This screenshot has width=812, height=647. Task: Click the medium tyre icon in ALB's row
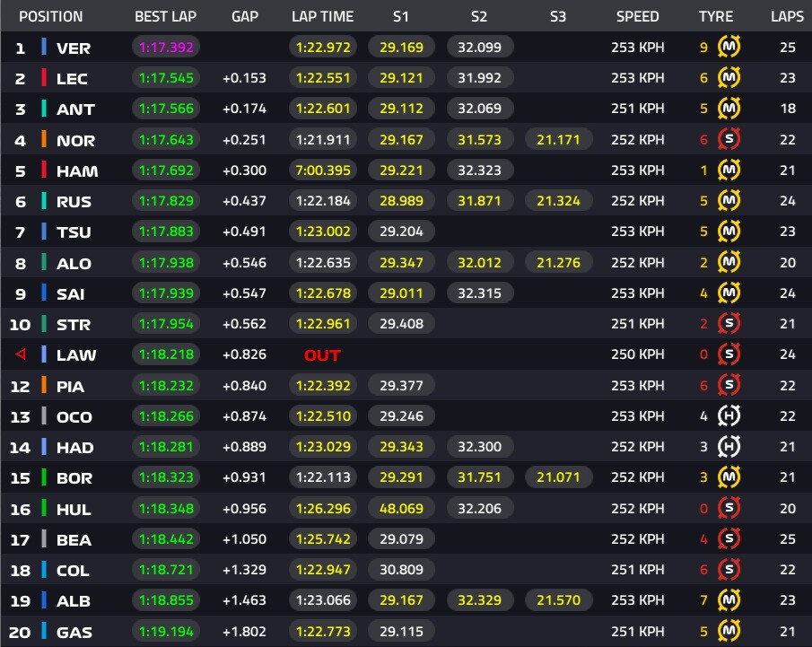click(729, 599)
